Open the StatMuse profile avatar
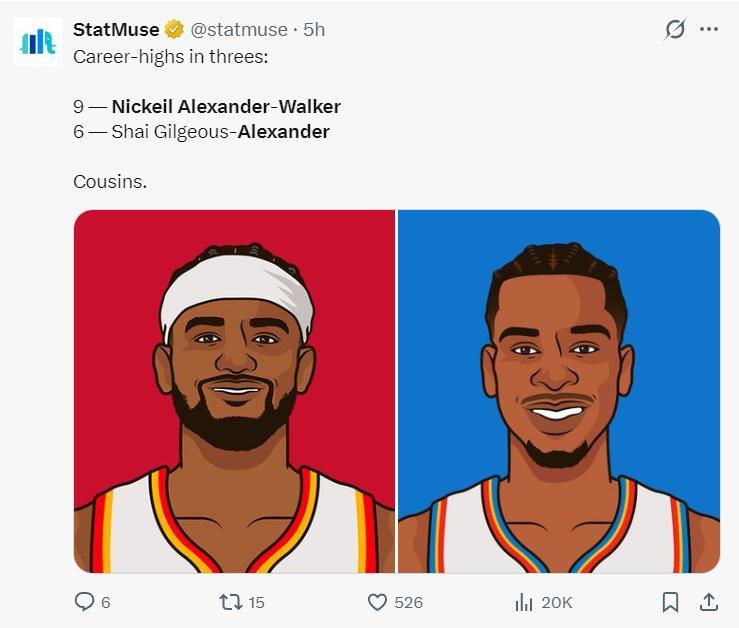 [38, 42]
